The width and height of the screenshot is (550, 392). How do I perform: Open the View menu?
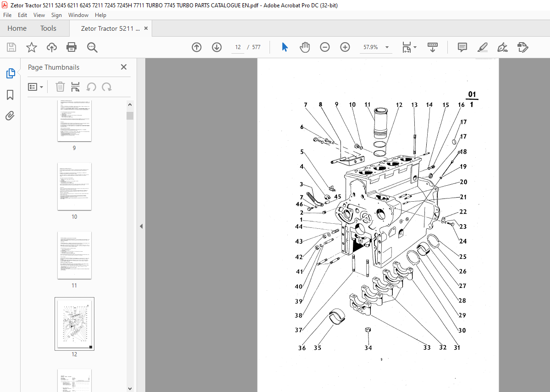coord(39,15)
